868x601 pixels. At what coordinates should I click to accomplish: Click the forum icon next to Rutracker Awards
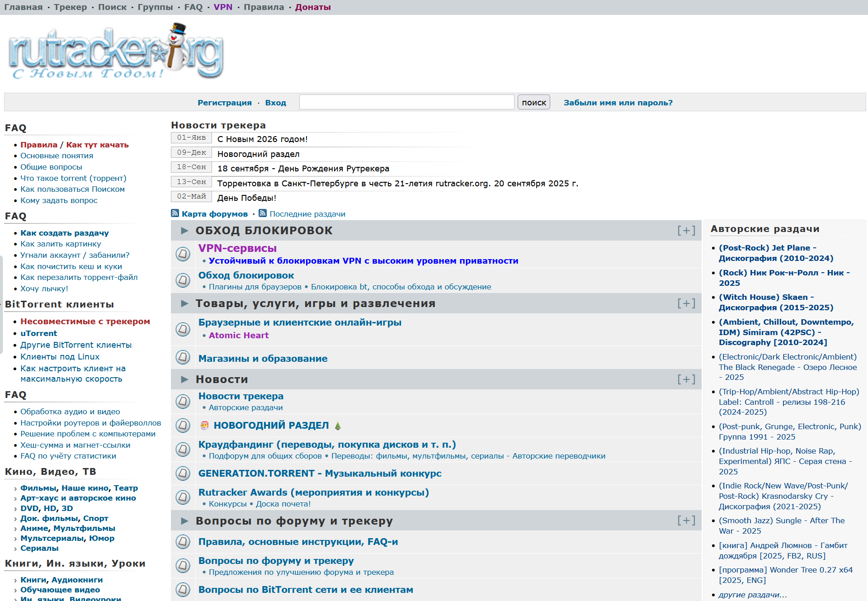click(x=183, y=497)
